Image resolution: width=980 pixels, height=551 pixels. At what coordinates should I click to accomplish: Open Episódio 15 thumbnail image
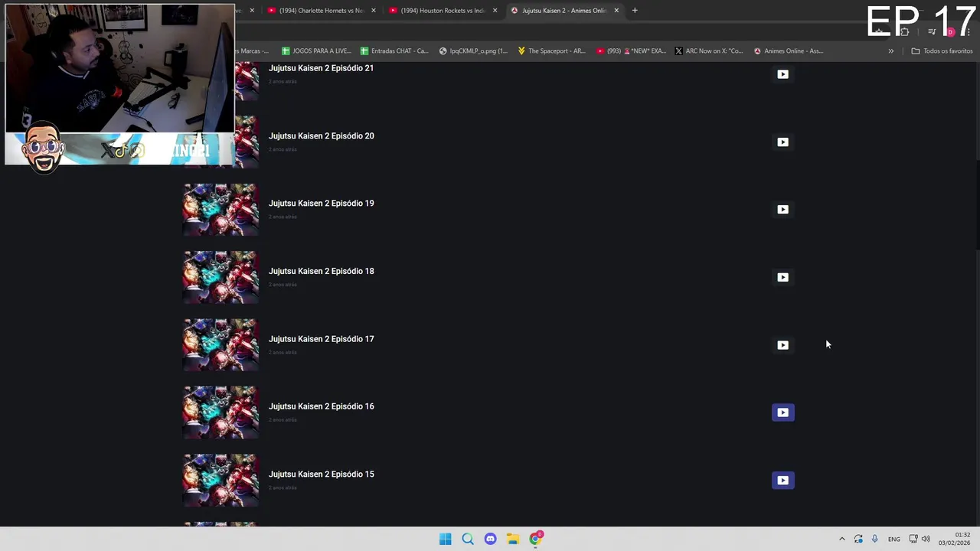tap(220, 481)
